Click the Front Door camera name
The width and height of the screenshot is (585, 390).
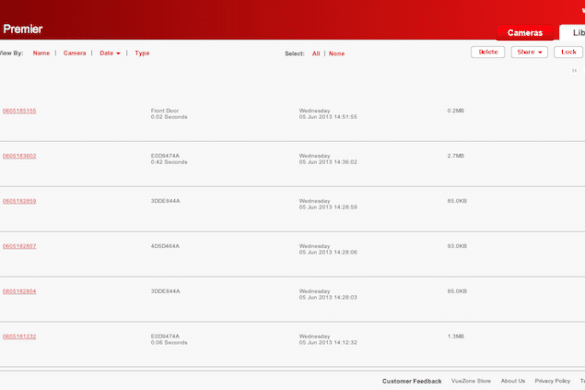pyautogui.click(x=165, y=111)
